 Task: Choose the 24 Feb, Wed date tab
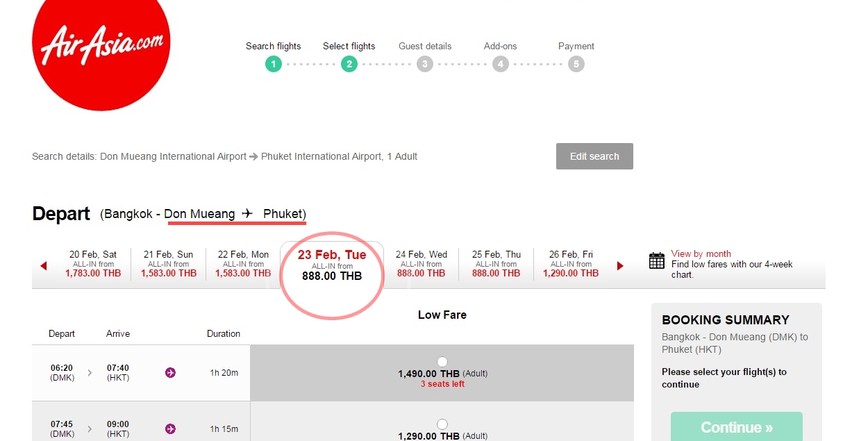click(x=422, y=264)
